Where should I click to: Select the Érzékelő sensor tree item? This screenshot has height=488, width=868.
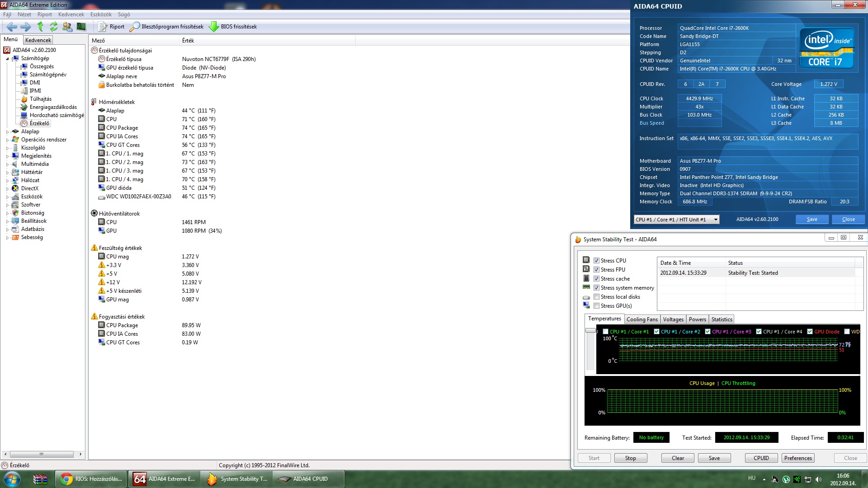point(39,123)
